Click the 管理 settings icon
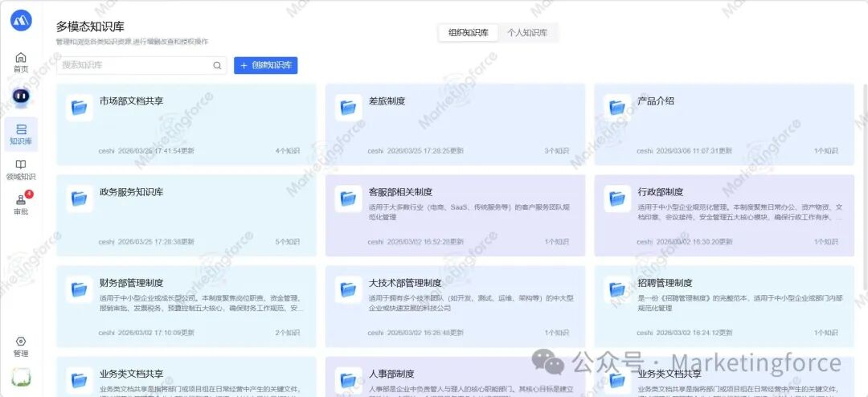 21,342
